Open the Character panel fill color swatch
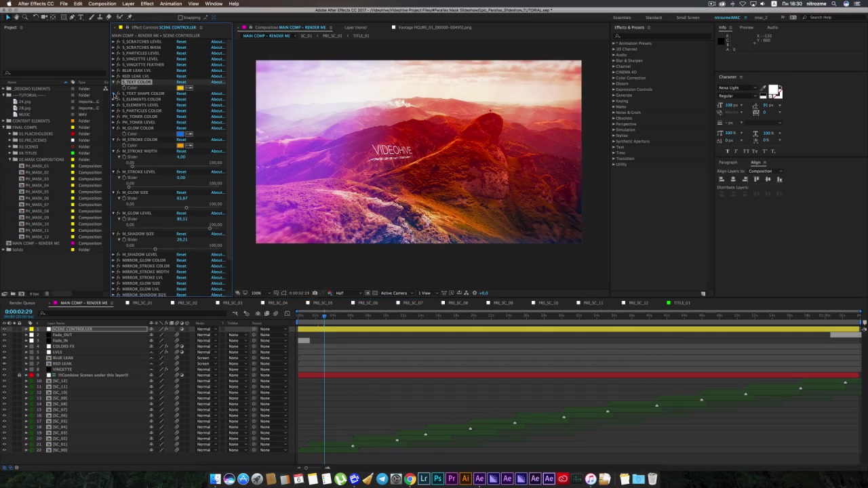Viewport: 868px width, 488px height. coord(773,89)
